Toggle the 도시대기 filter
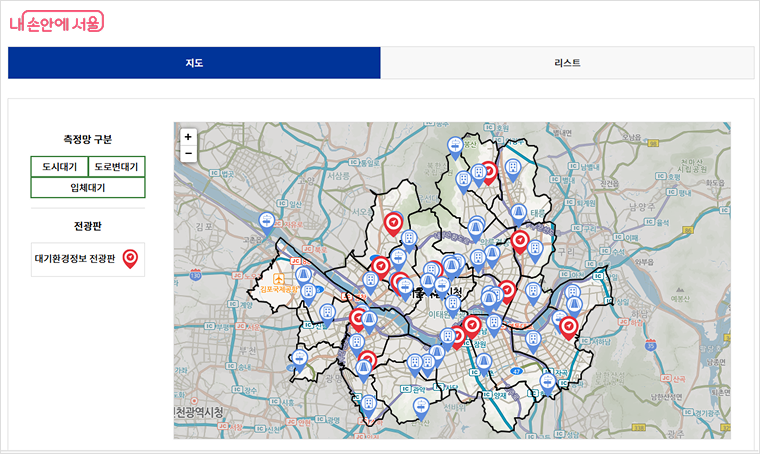 coord(59,167)
